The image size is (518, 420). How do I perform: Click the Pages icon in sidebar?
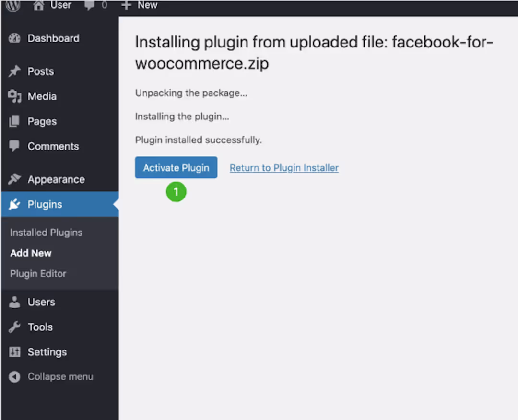coord(14,121)
